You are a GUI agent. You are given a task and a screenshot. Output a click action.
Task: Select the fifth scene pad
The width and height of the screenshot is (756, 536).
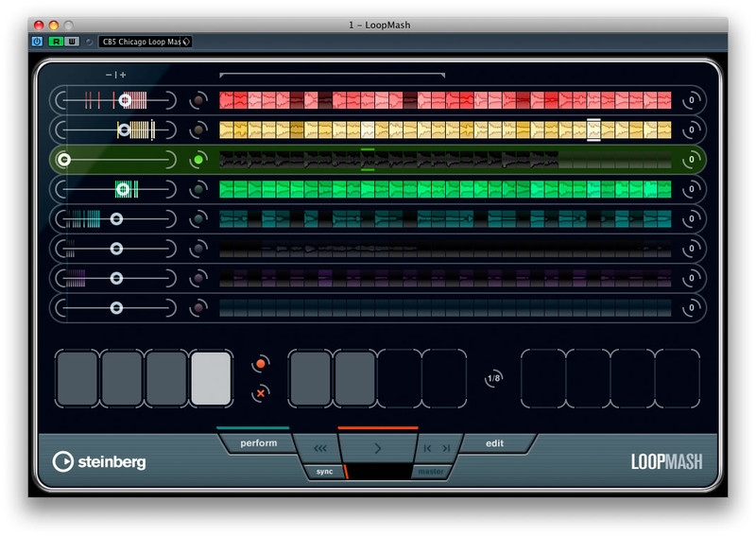click(x=310, y=379)
